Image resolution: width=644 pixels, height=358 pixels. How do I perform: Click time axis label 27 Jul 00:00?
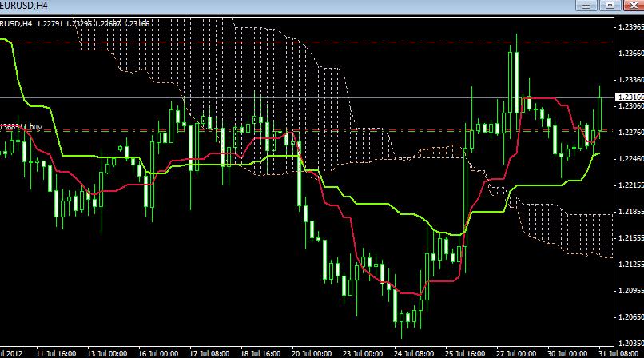coord(516,353)
